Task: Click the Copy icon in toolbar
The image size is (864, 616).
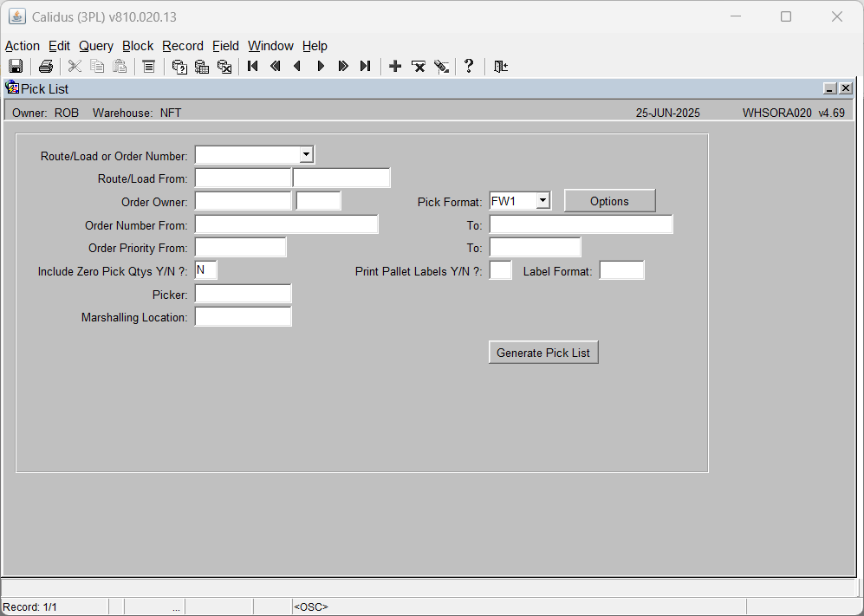Action: (97, 67)
